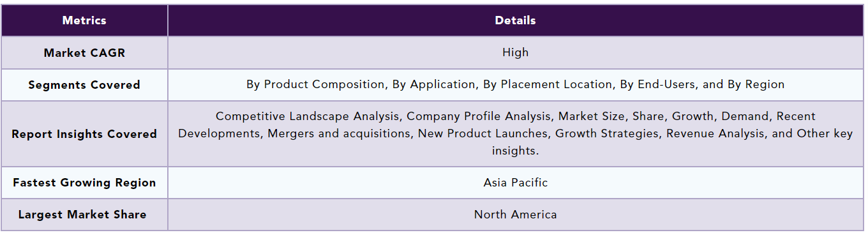This screenshot has width=868, height=235.
Task: Select the Fastest Growing Region label
Action: pos(84,183)
